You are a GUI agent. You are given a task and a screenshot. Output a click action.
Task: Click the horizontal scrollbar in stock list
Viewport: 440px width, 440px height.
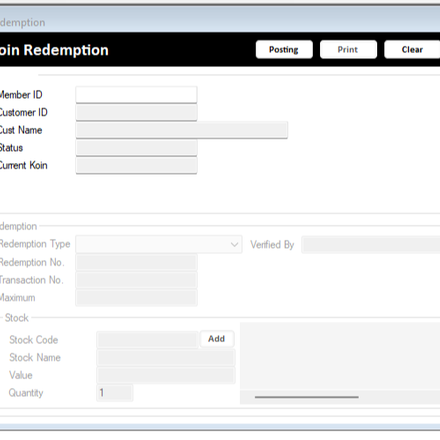pyautogui.click(x=307, y=397)
